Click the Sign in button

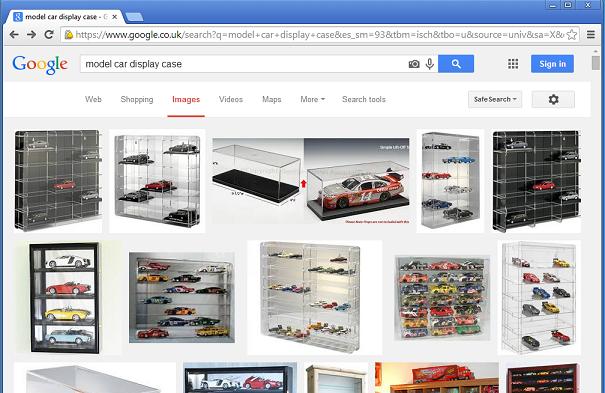pyautogui.click(x=553, y=64)
